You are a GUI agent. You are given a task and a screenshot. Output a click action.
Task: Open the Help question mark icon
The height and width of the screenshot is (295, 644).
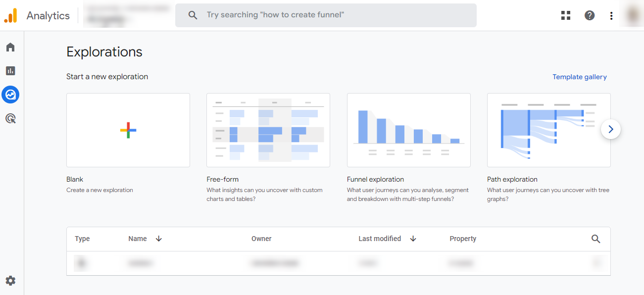point(590,15)
